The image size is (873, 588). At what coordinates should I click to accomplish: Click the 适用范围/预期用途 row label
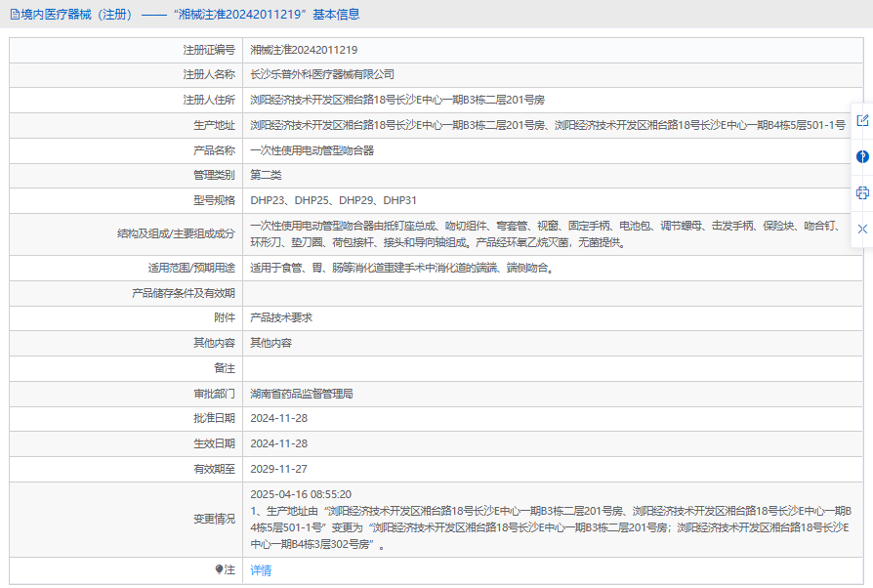coord(191,268)
